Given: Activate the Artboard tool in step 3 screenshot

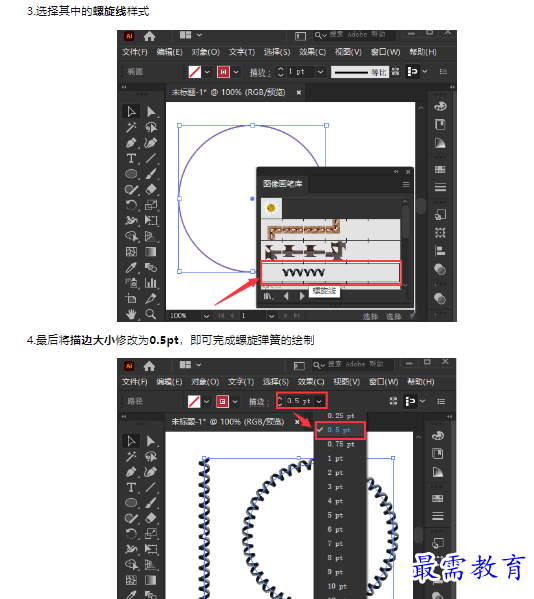Looking at the screenshot, I should [131, 299].
